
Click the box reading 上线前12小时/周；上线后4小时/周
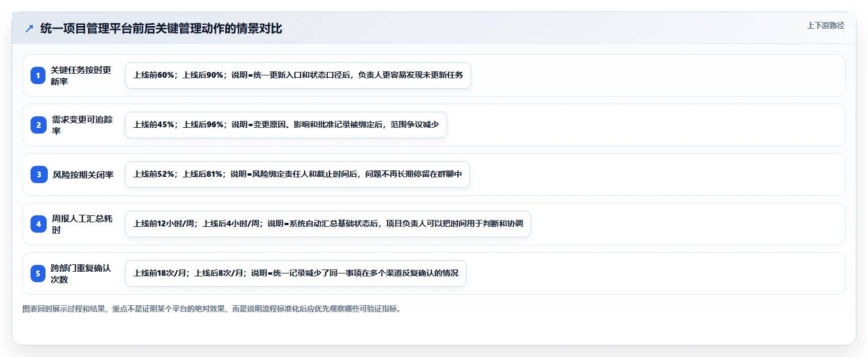point(328,224)
